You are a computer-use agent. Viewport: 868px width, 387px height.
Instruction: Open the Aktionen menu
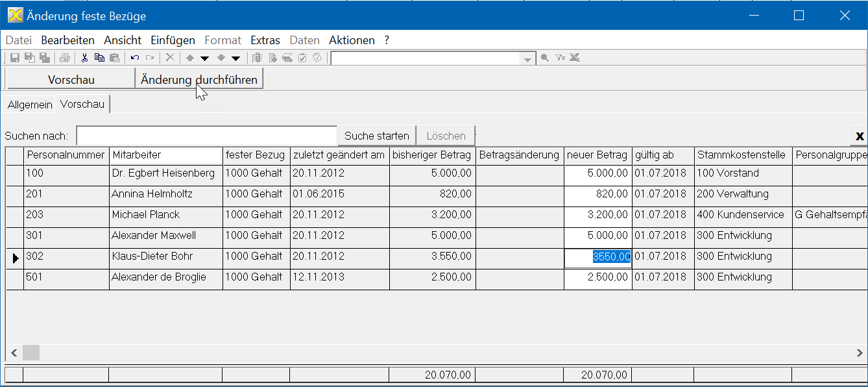pos(352,40)
